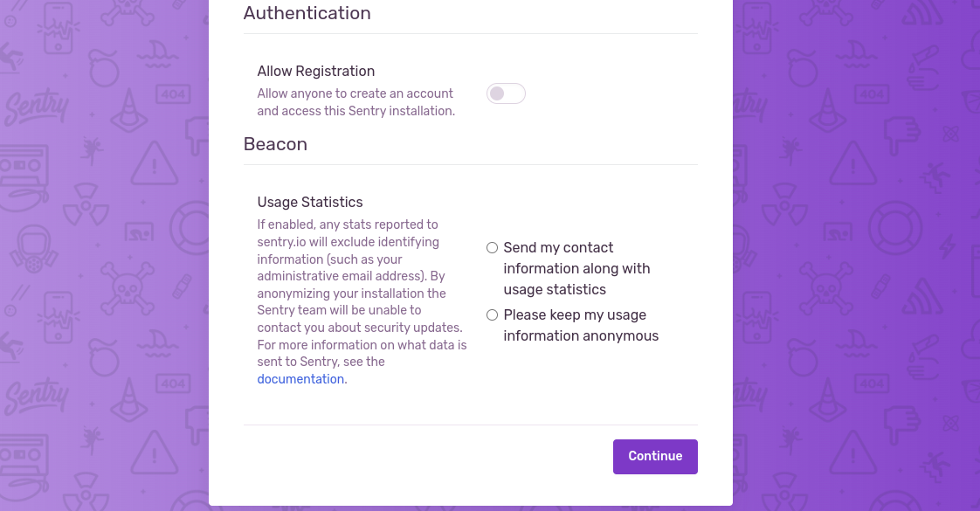Click the Continue button
This screenshot has height=511, width=980.
[x=655, y=457]
